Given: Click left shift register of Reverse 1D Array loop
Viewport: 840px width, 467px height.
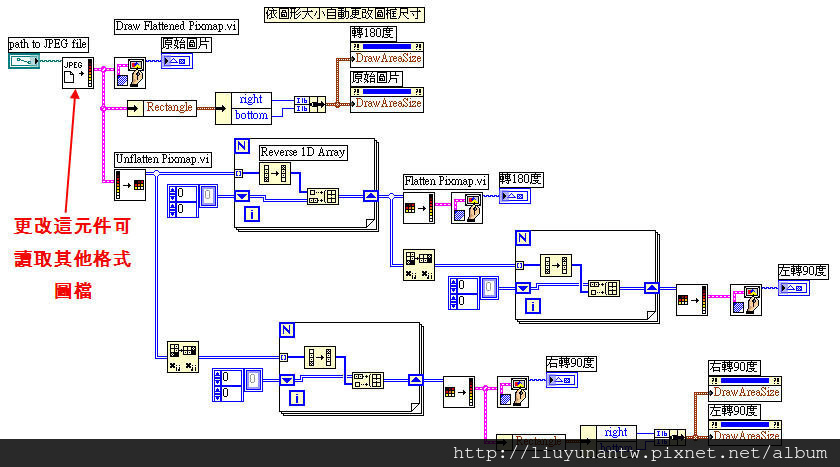Looking at the screenshot, I should coord(242,196).
